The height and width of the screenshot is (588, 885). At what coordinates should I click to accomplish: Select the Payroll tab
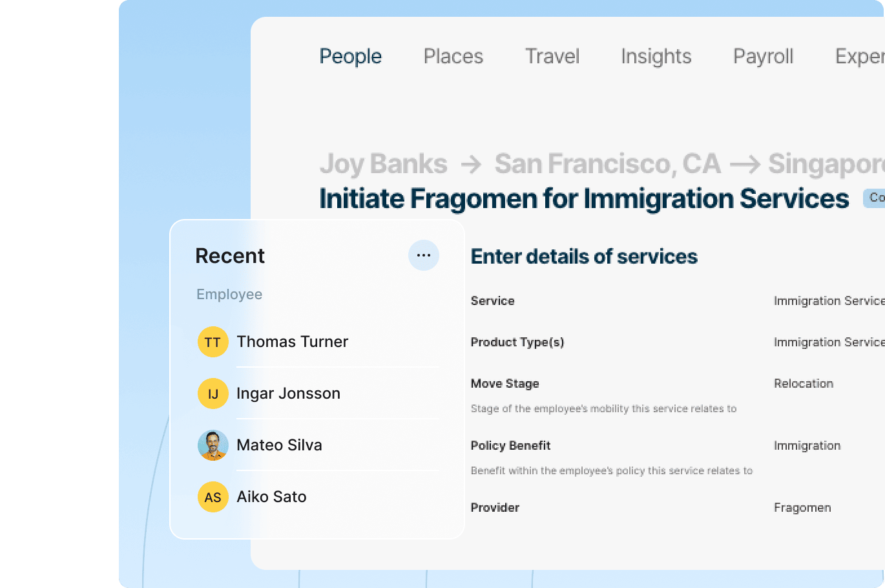pyautogui.click(x=763, y=56)
